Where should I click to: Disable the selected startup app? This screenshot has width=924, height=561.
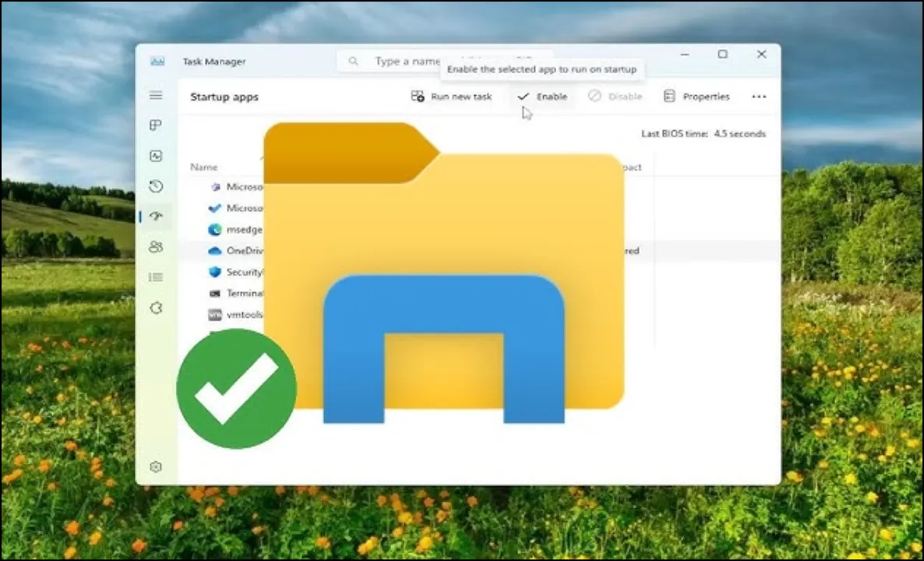[x=615, y=96]
